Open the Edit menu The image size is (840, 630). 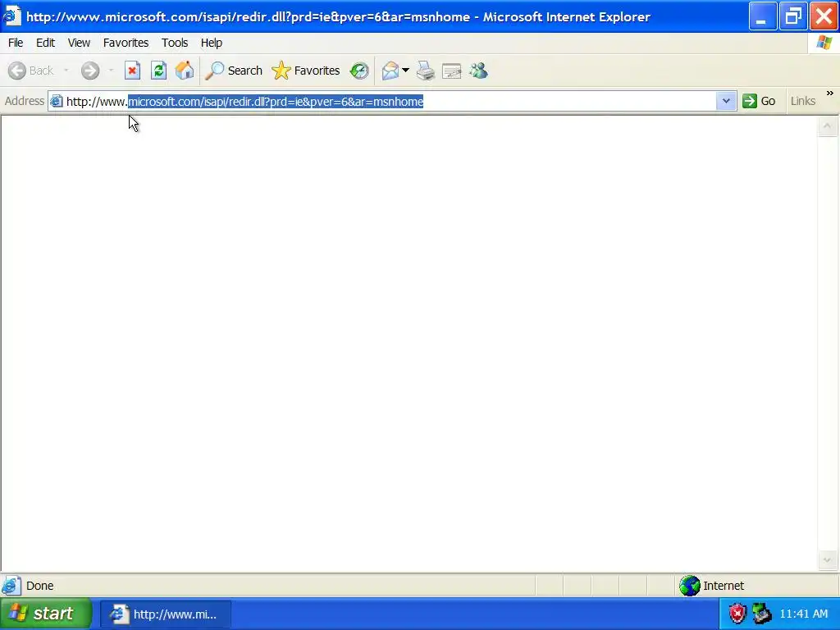click(x=46, y=43)
